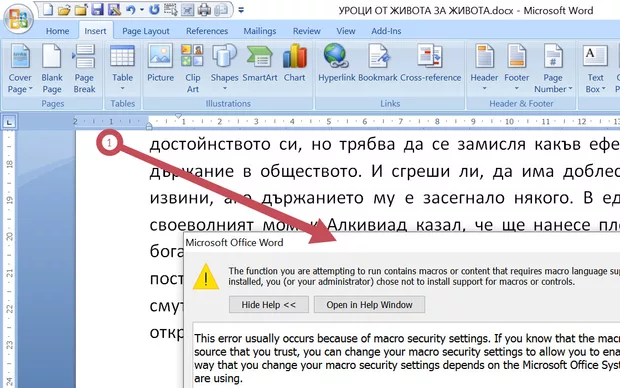This screenshot has width=620, height=388.
Task: Insert a Hyperlink
Action: 336,63
